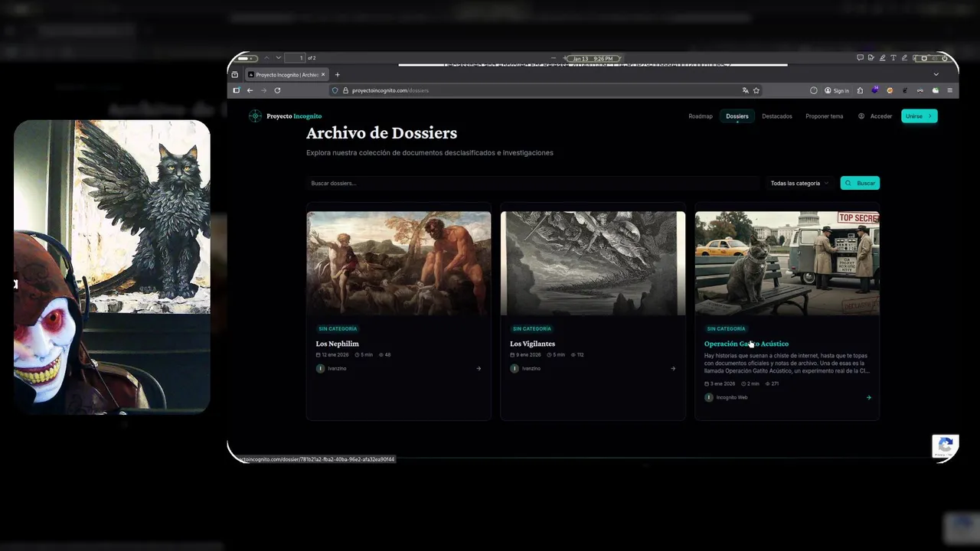Click the Incognito Web author avatar
The height and width of the screenshot is (551, 980).
coord(708,397)
